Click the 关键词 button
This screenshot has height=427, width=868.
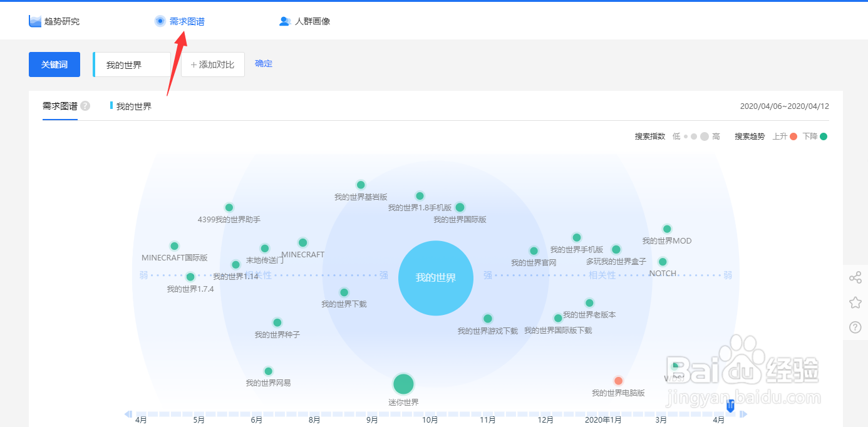54,64
